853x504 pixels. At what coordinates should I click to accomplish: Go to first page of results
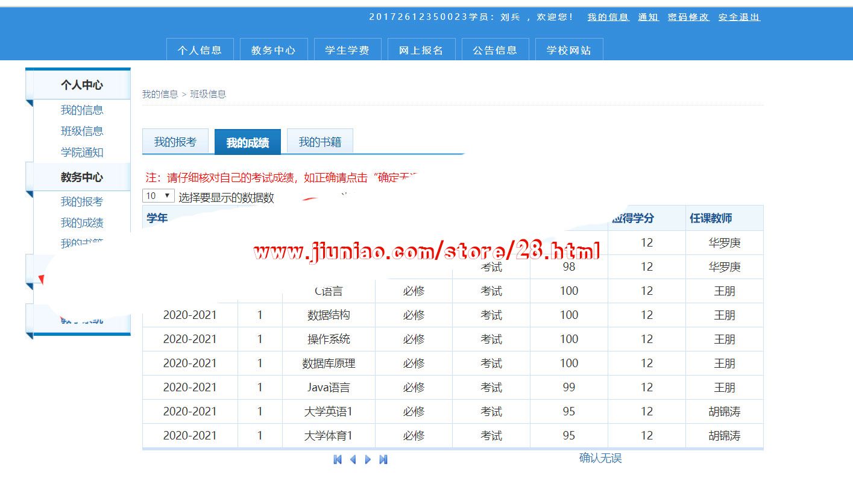point(338,459)
